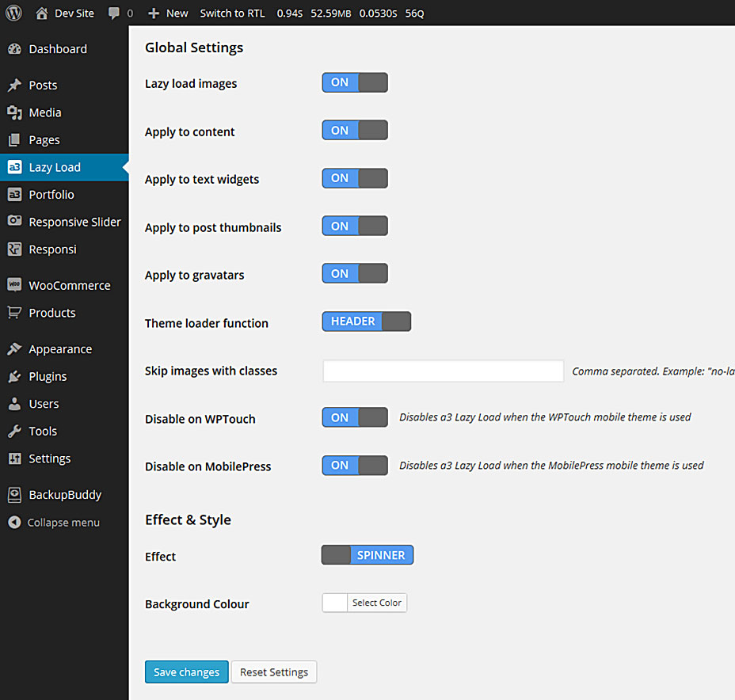Image resolution: width=735 pixels, height=700 pixels.
Task: Go to the Settings menu item
Action: tap(49, 458)
